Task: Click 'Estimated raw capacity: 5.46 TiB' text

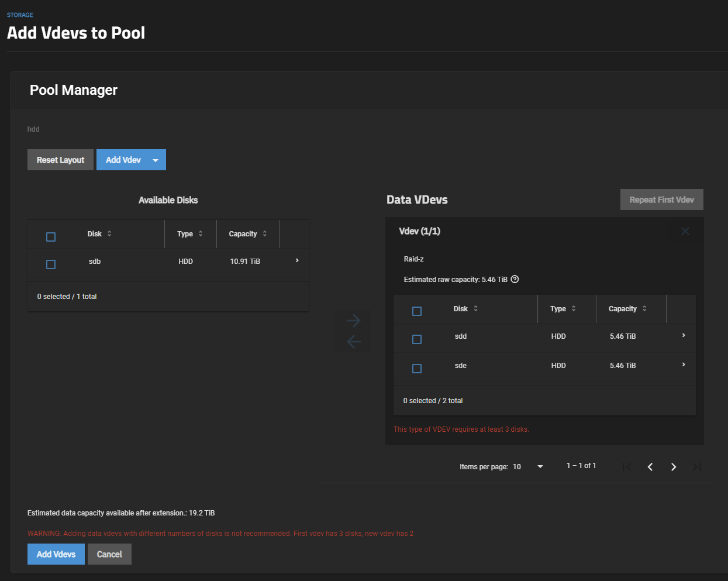Action: coord(456,280)
